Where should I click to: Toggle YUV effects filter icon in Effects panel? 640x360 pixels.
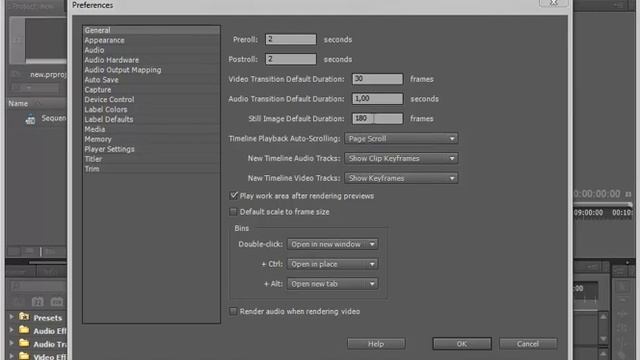tap(57, 302)
